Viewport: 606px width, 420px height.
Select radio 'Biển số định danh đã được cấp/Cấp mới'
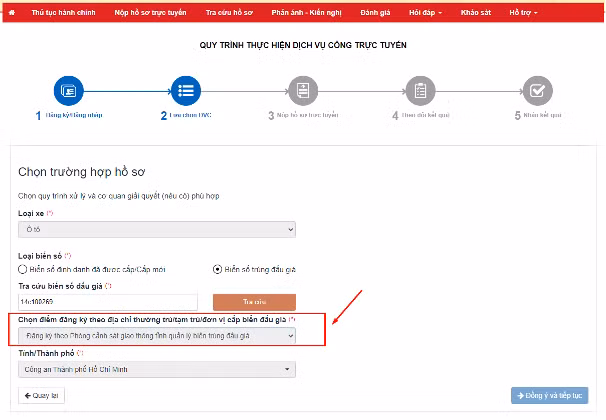[24, 269]
